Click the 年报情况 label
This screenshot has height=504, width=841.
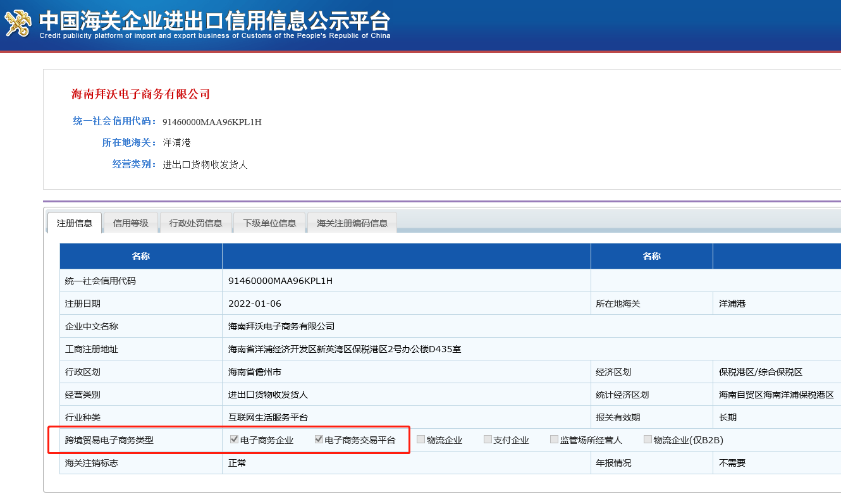point(614,463)
